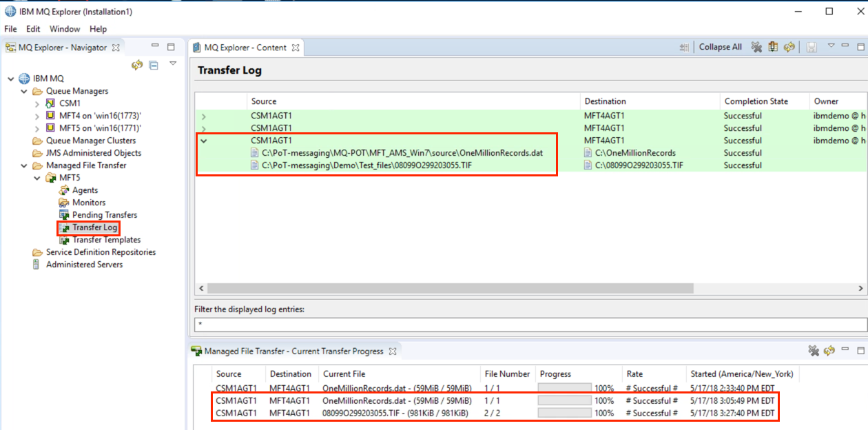Click Collapse All in Content toolbar

pos(721,47)
